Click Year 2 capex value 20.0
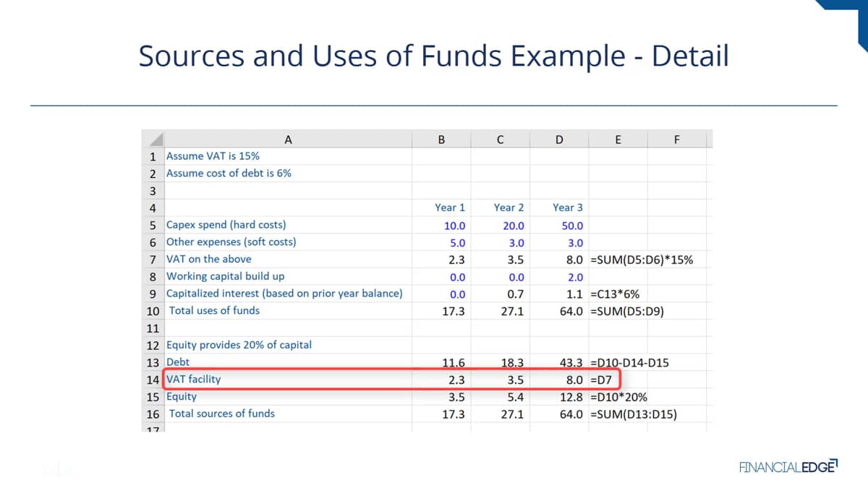868x488 pixels. coord(514,226)
